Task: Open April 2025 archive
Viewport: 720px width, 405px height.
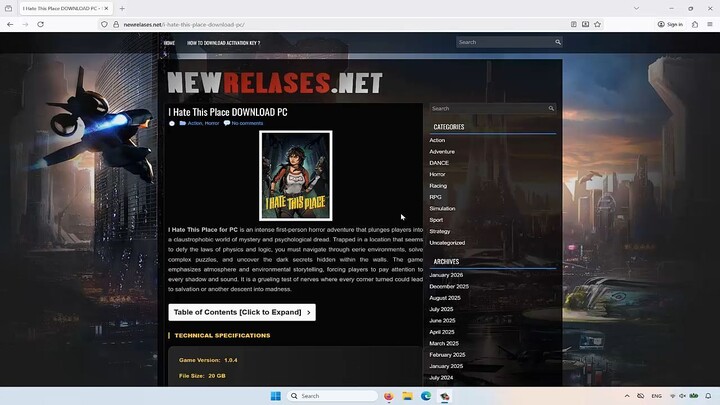Action: (x=442, y=332)
